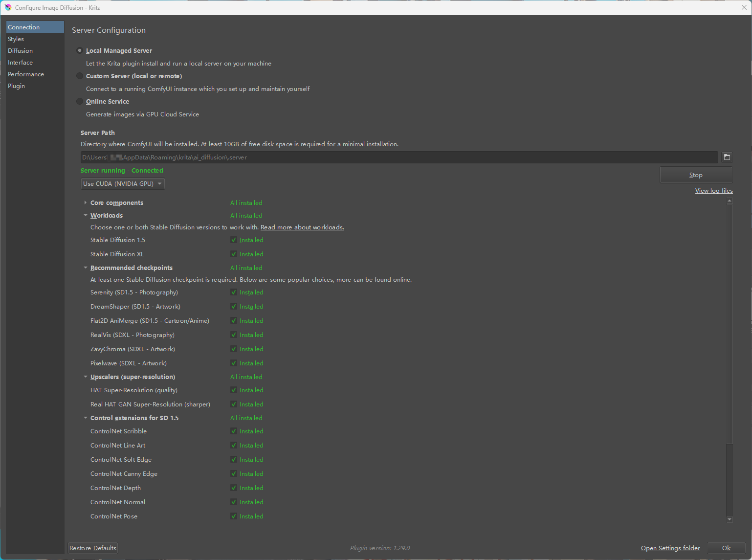This screenshot has width=752, height=560.
Task: Click Workloads 'All installed' status
Action: (x=246, y=216)
